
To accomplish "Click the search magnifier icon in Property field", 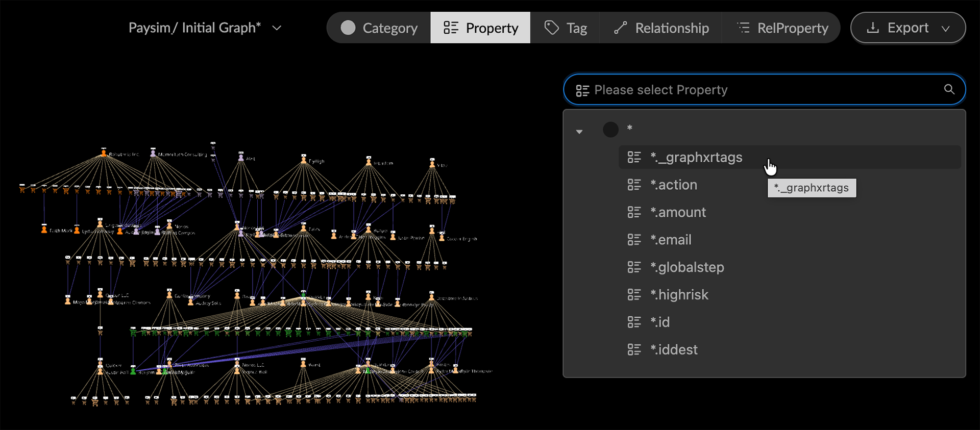I will pyautogui.click(x=949, y=89).
